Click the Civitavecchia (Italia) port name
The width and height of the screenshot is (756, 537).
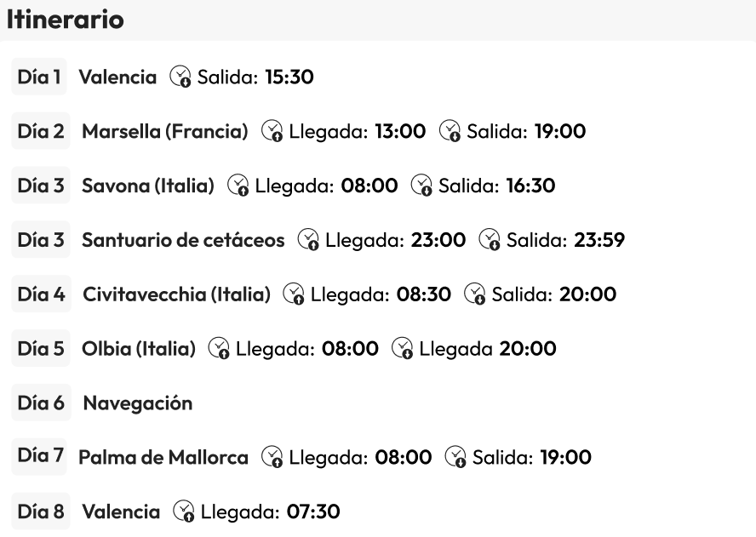point(177,294)
